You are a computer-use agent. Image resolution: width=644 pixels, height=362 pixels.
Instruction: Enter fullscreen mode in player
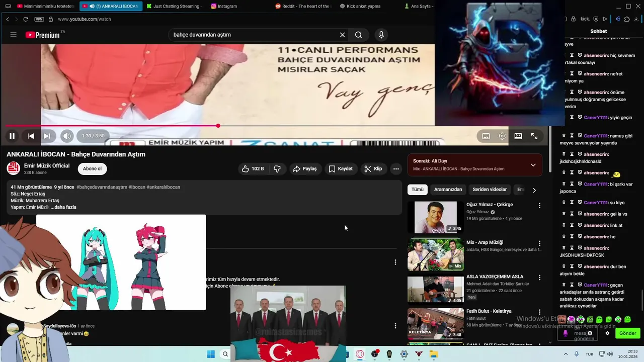[534, 136]
